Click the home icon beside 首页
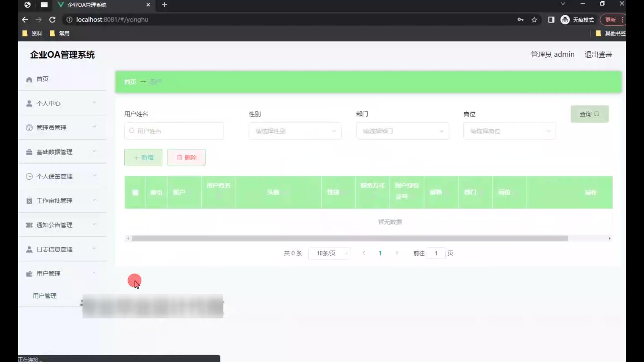Viewport: 644px width, 362px height. [x=29, y=79]
